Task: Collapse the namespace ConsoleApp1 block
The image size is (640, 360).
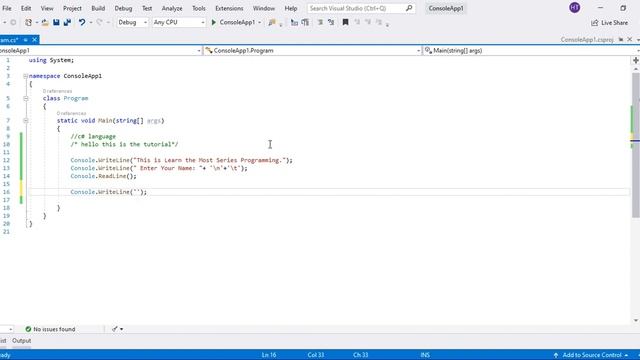Action: click(25, 76)
